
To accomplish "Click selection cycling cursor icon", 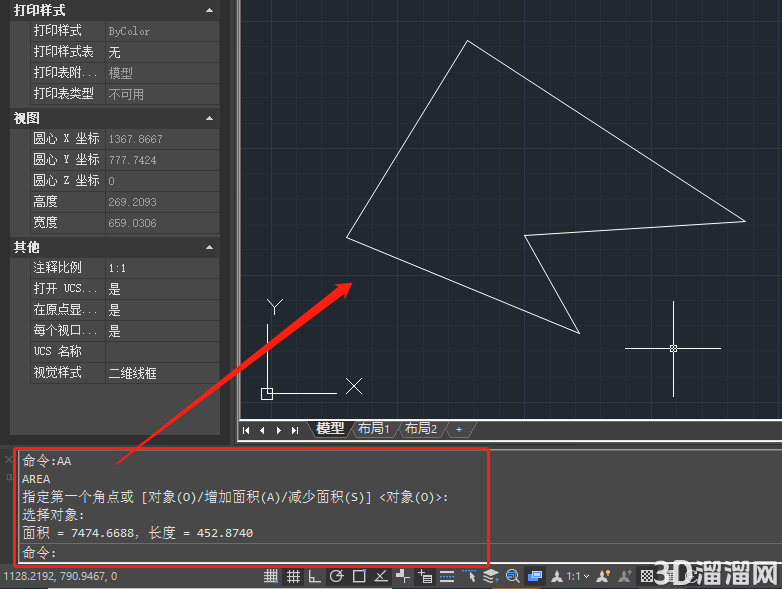I will (469, 577).
